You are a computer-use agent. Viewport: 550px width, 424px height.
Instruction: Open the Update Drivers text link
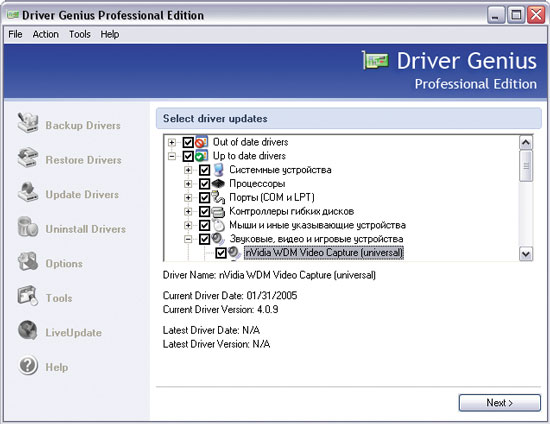82,194
